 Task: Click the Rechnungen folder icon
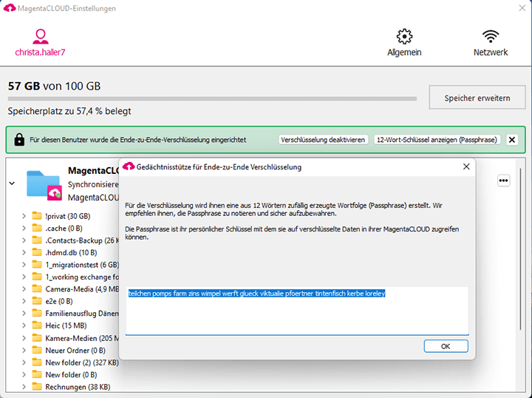(37, 386)
